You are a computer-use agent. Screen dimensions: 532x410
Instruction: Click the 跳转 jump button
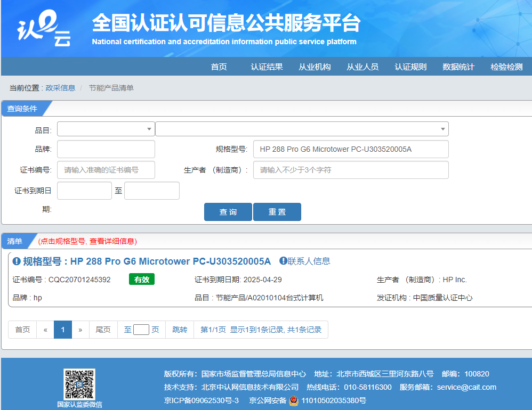(180, 330)
